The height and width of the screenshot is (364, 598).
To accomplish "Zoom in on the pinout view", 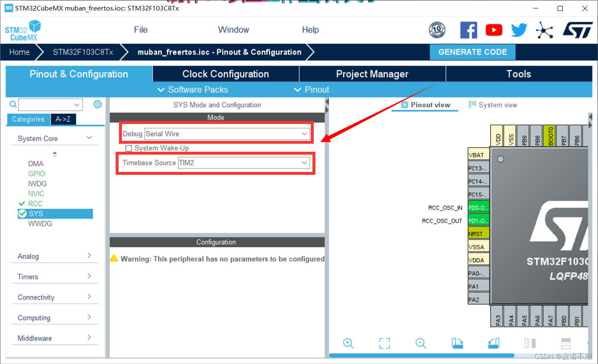I will [x=348, y=343].
